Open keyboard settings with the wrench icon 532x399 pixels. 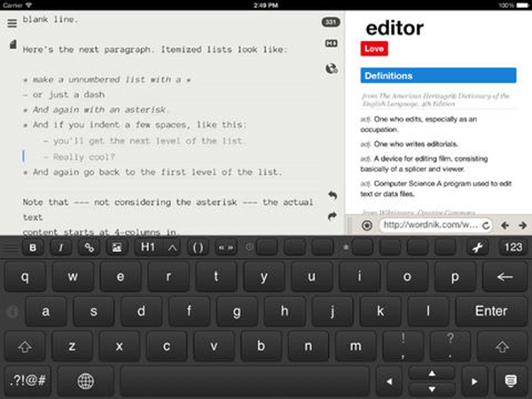(478, 247)
